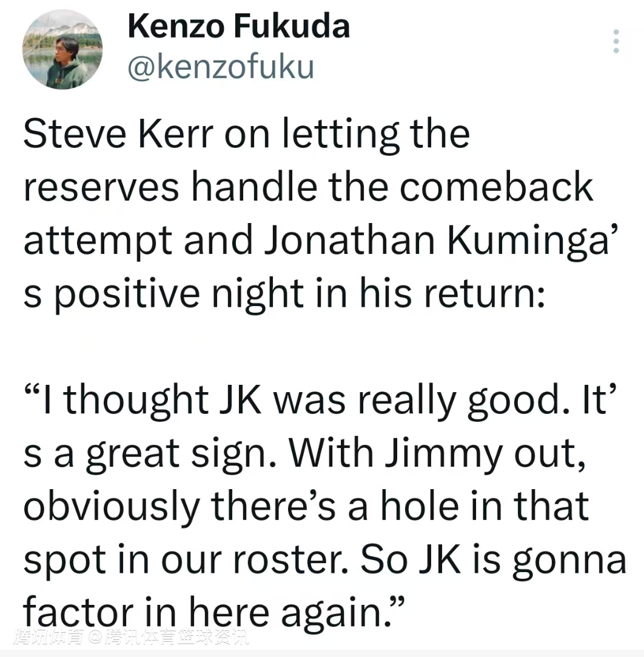
Task: Click the @kenzofuku handle
Action: [x=221, y=68]
